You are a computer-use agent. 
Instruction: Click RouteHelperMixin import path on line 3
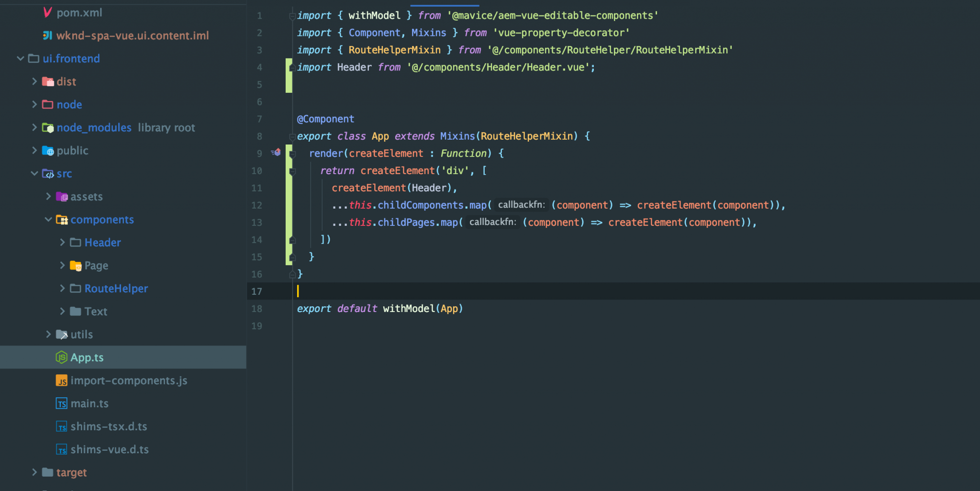[610, 50]
